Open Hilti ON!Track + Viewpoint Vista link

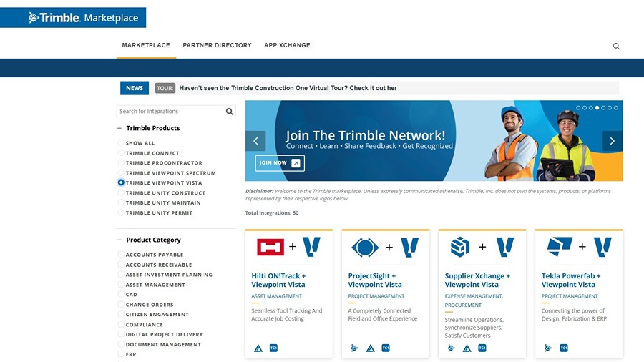[x=278, y=280]
